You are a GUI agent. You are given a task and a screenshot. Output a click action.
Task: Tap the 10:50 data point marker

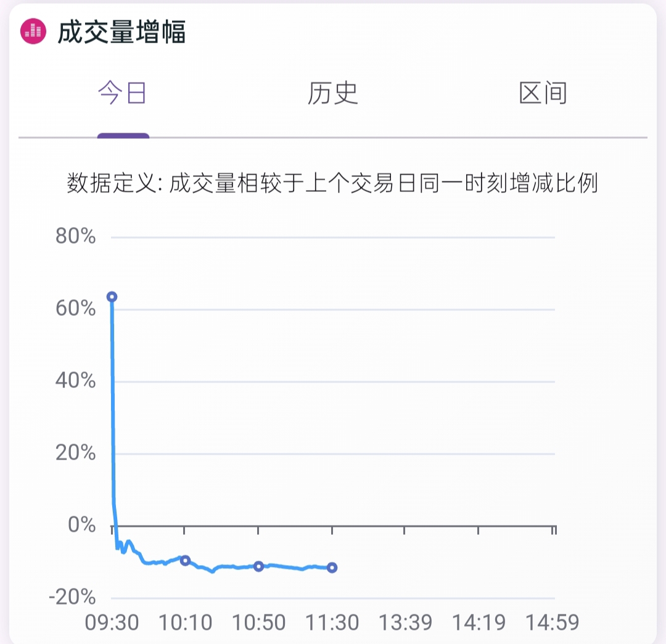point(258,566)
